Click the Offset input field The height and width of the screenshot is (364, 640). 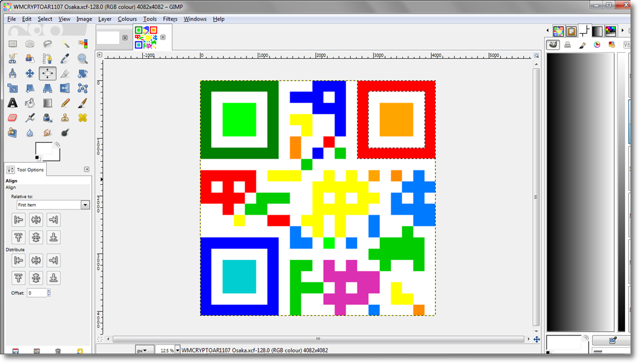(37, 292)
